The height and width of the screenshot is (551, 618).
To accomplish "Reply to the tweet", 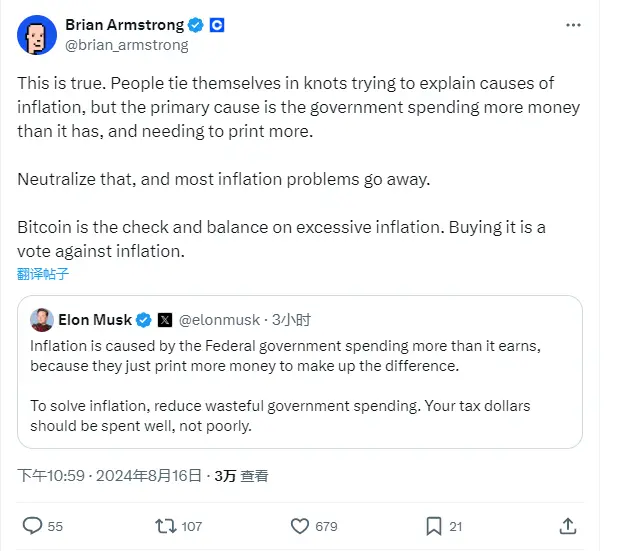I will point(33,525).
